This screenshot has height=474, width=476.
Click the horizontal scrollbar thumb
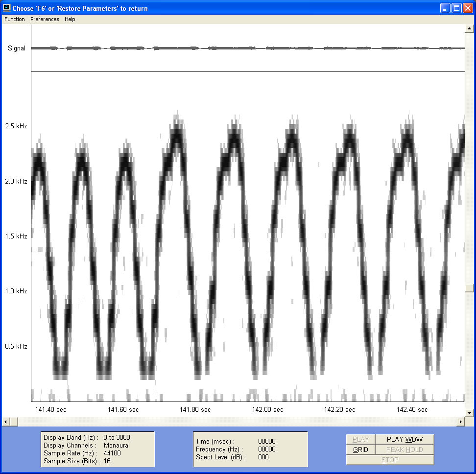coord(14,422)
